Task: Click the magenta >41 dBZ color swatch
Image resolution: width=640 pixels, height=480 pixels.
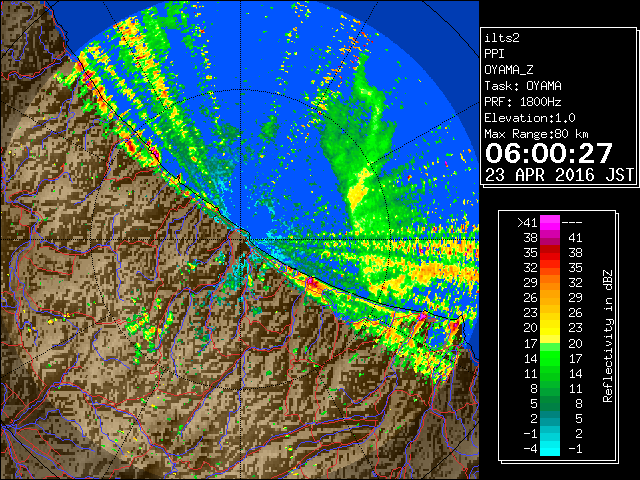Action: (550, 222)
